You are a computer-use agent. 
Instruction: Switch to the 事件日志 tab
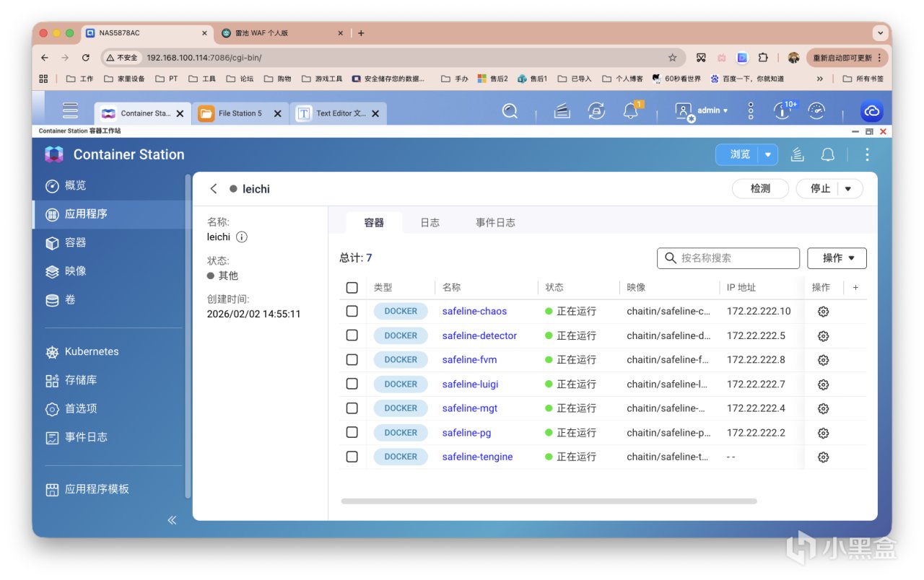pos(495,223)
